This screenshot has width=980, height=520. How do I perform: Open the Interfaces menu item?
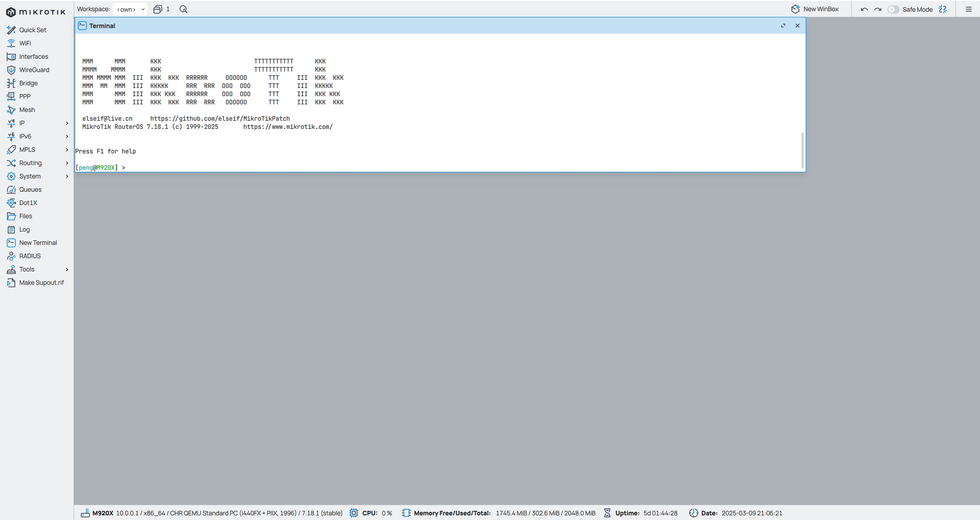33,57
